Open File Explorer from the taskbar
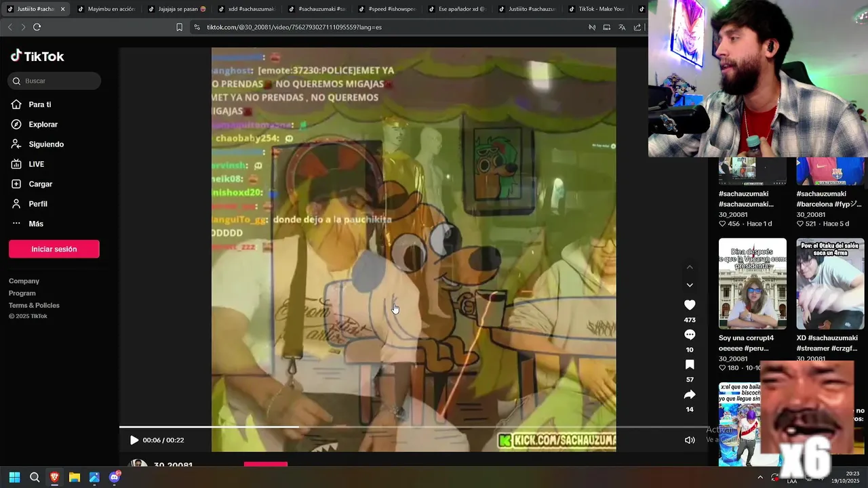 point(75,477)
